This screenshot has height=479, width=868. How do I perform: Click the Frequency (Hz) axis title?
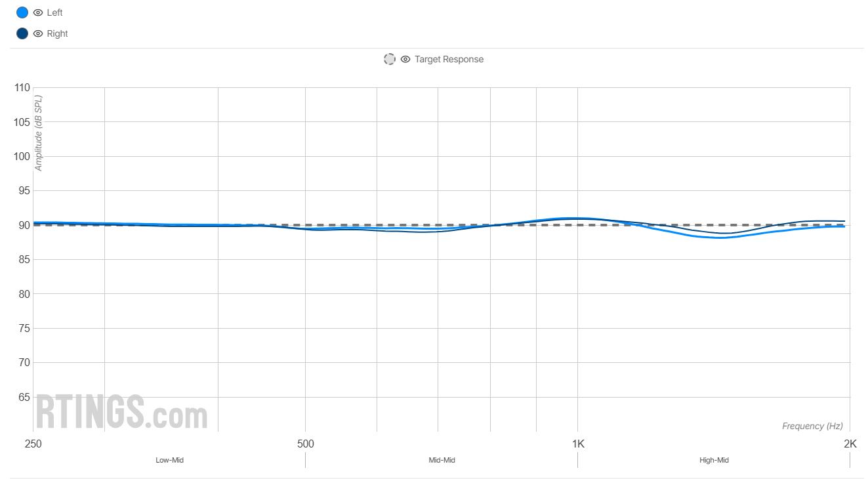[812, 426]
